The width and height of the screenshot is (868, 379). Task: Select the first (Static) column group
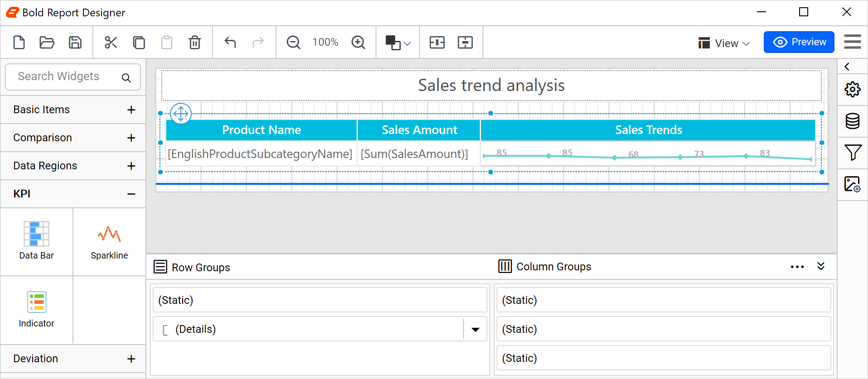click(664, 300)
